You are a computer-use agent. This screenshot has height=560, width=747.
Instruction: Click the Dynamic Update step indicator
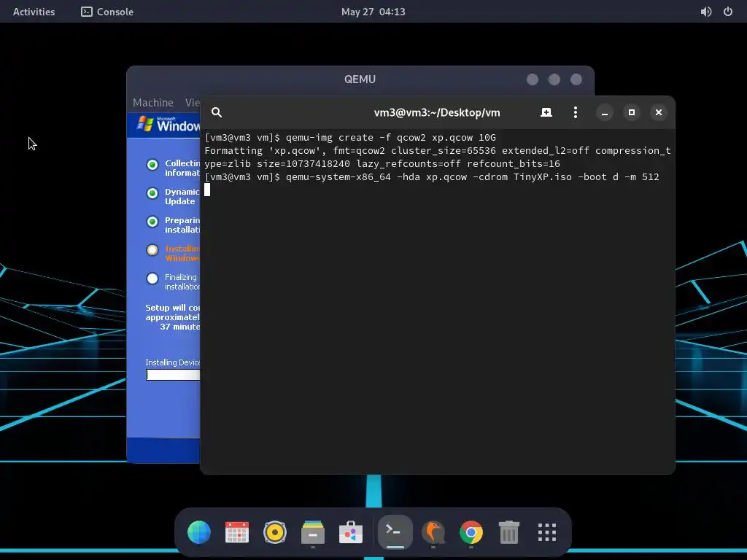(152, 193)
